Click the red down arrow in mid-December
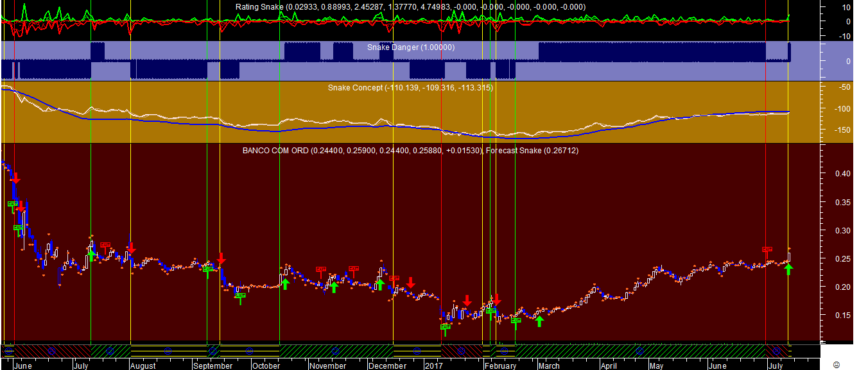Screen dimensions: 868x370 [x=411, y=283]
